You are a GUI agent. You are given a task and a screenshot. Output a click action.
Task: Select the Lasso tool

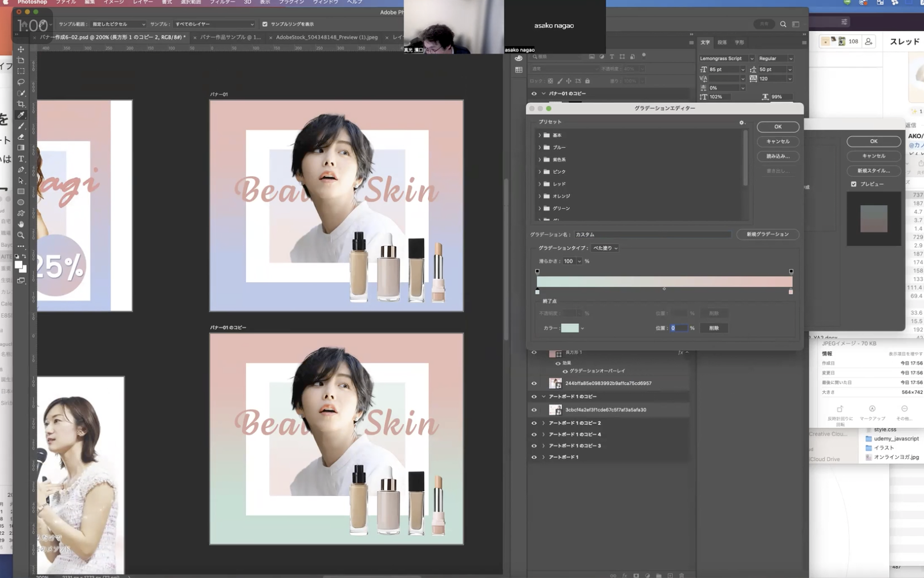21,82
